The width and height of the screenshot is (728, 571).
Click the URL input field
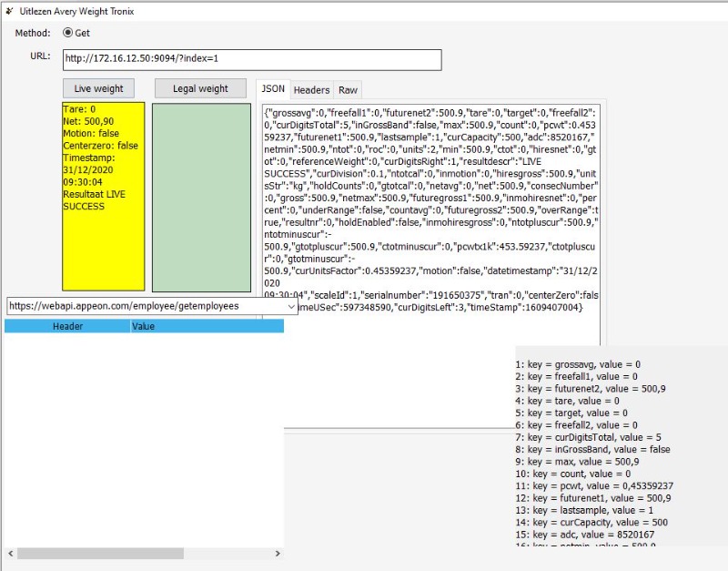(x=252, y=60)
